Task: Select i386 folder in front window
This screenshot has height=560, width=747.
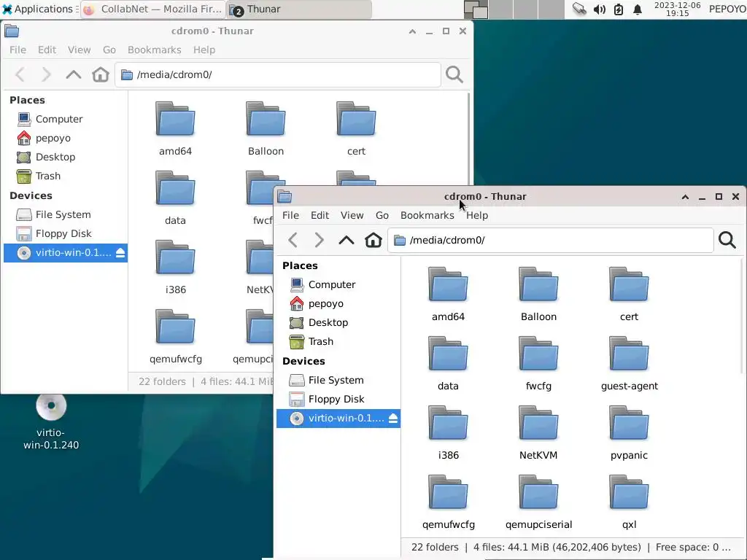Action: [x=448, y=433]
